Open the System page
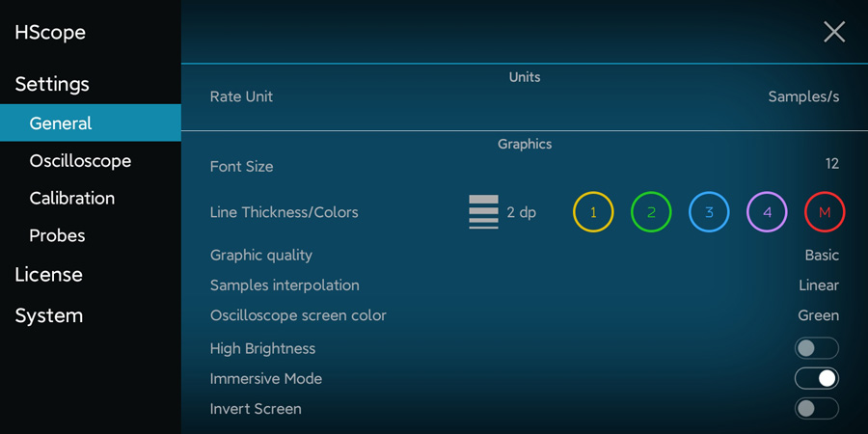 click(x=49, y=315)
